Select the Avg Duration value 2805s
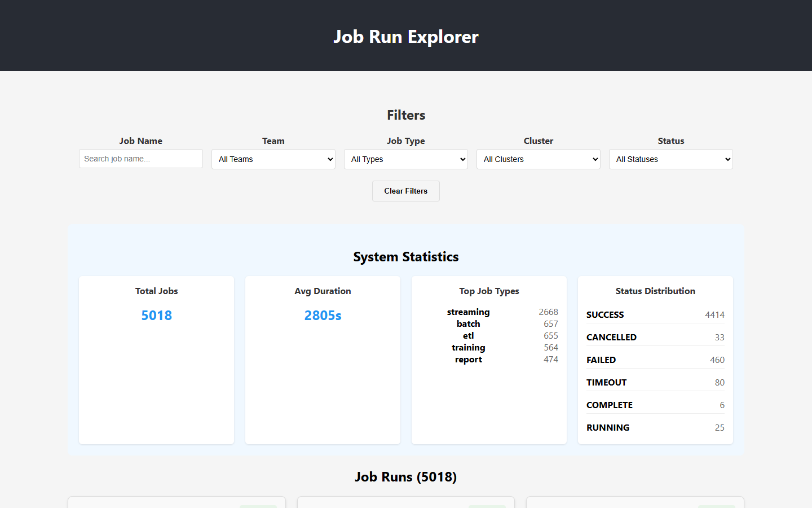Screen dimensions: 812x508 point(323,316)
